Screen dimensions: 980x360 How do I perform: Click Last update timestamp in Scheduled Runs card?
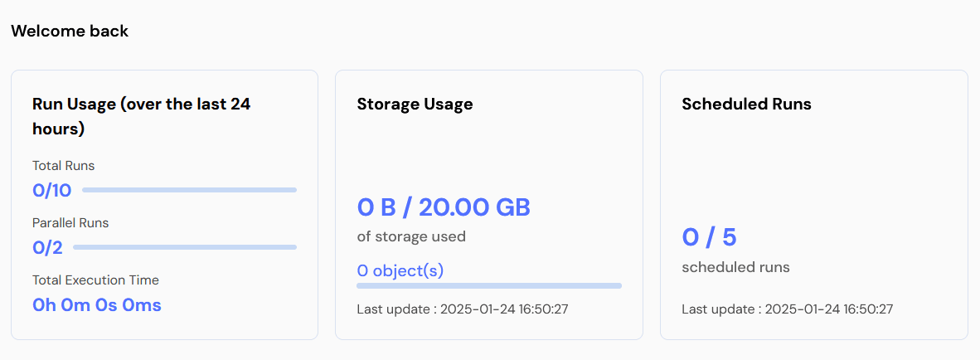[788, 309]
